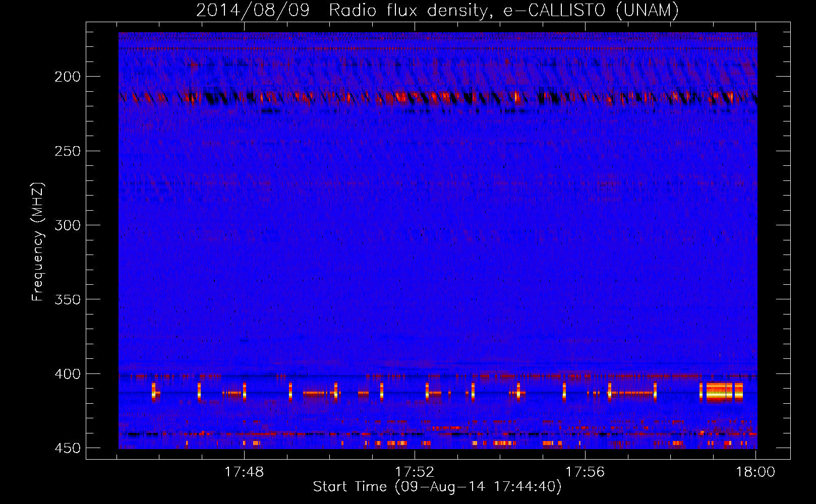Viewport: 816px width, 504px height.
Task: Click the 'Start Time (09-Aug-14 17:44:40)' label
Action: [437, 487]
